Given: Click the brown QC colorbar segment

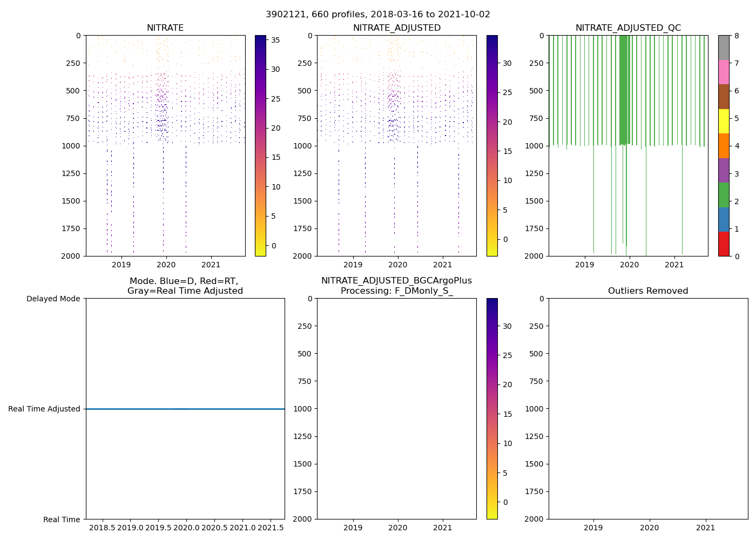Looking at the screenshot, I should tap(724, 97).
